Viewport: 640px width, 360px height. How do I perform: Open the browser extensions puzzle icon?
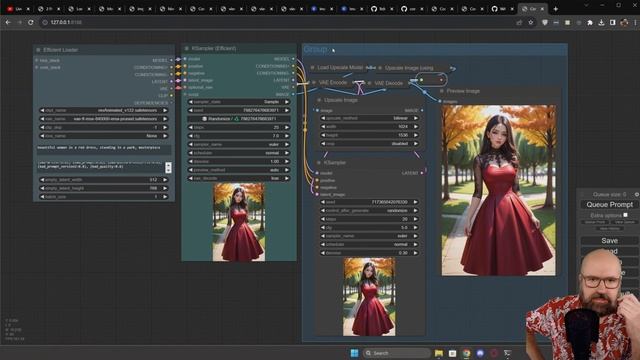click(590, 23)
